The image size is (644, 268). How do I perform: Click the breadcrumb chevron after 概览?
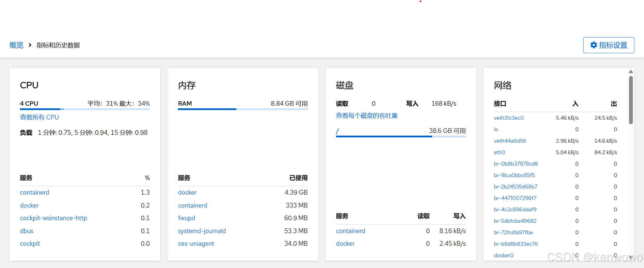[30, 45]
